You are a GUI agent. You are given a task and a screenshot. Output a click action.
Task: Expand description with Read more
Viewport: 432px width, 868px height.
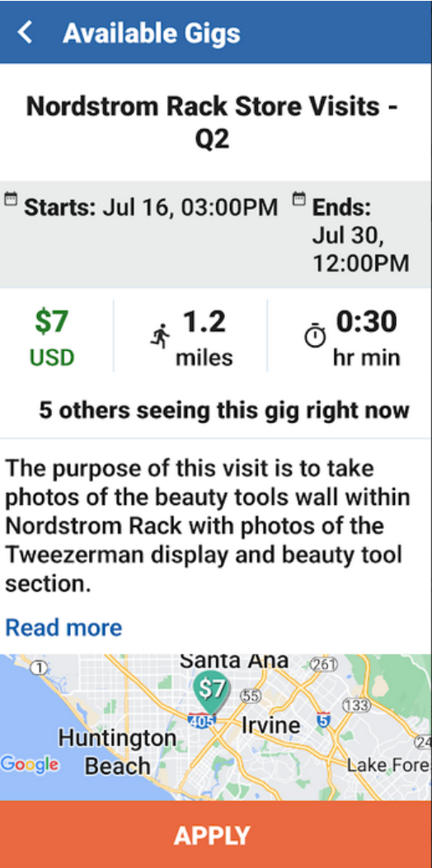click(63, 628)
